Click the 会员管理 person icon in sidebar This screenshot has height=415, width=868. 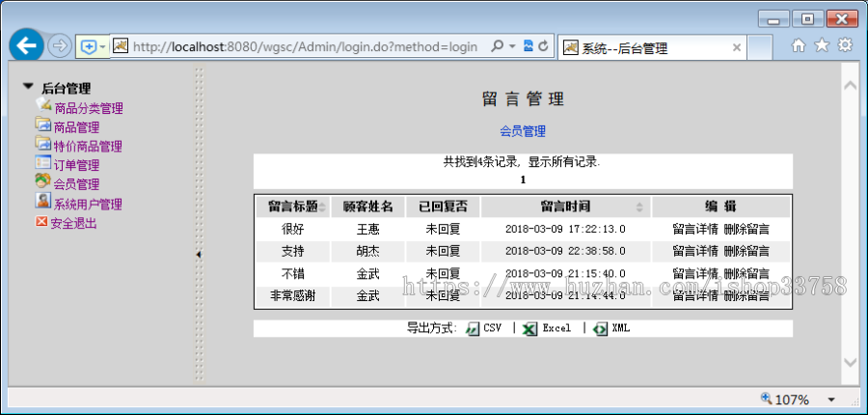click(43, 180)
